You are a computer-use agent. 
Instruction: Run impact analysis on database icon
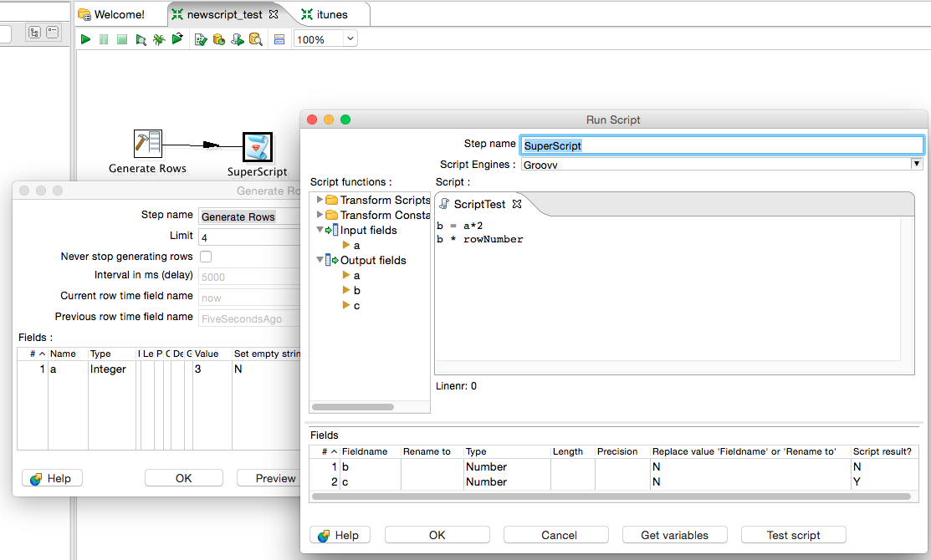click(219, 39)
